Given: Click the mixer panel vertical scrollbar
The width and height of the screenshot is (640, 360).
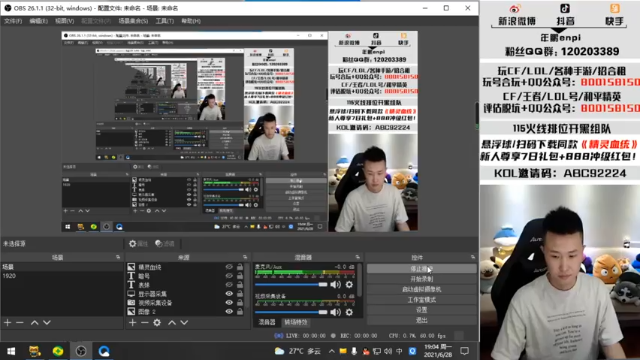Looking at the screenshot, I should coord(360,280).
